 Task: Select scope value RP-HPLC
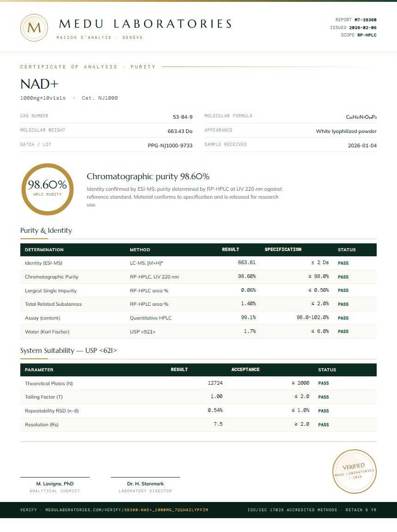pyautogui.click(x=367, y=35)
